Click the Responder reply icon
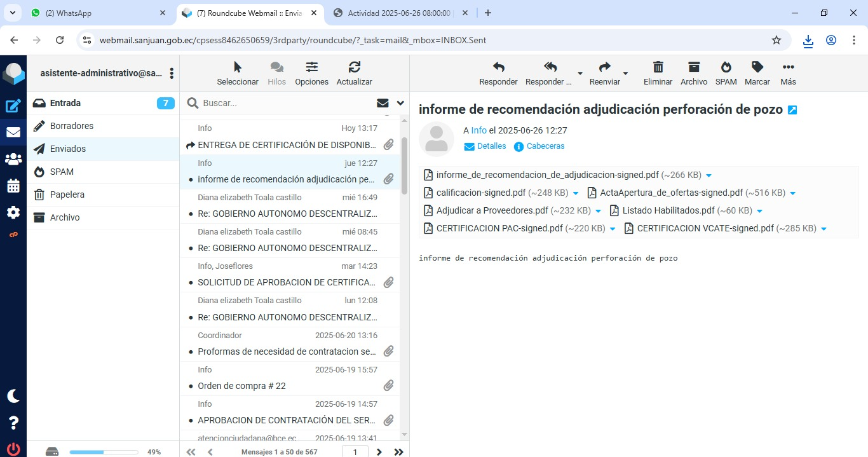 [498, 73]
